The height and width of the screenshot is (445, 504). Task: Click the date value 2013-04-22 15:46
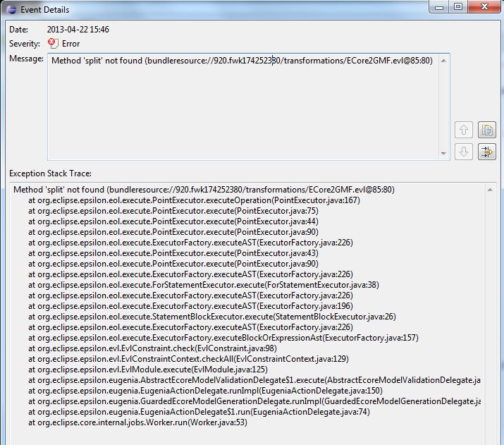click(x=78, y=30)
